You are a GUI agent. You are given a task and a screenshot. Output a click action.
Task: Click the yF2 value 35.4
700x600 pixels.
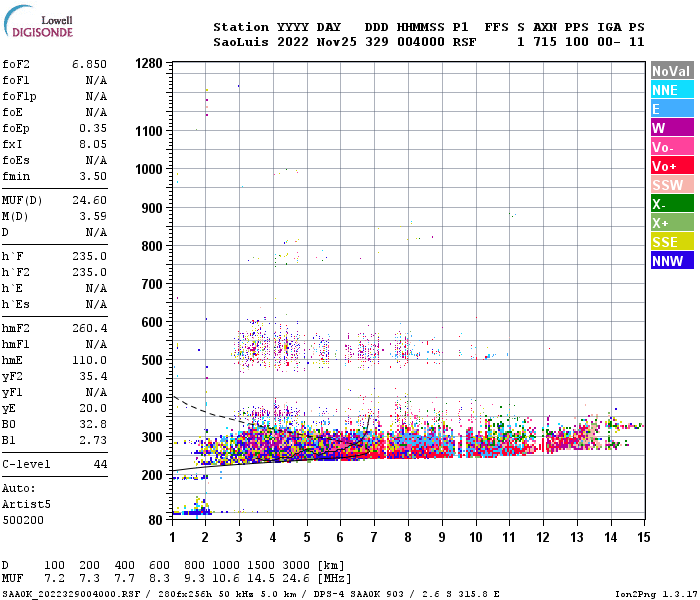coord(93,376)
